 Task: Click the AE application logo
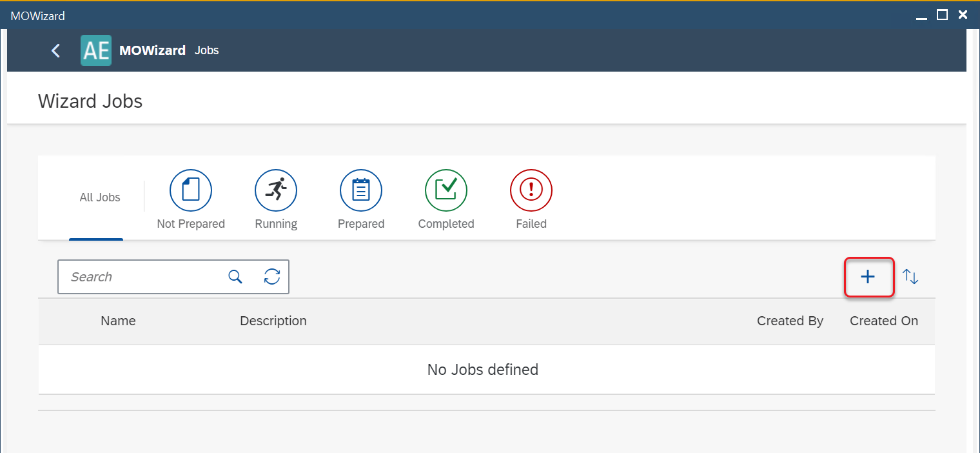click(x=96, y=50)
